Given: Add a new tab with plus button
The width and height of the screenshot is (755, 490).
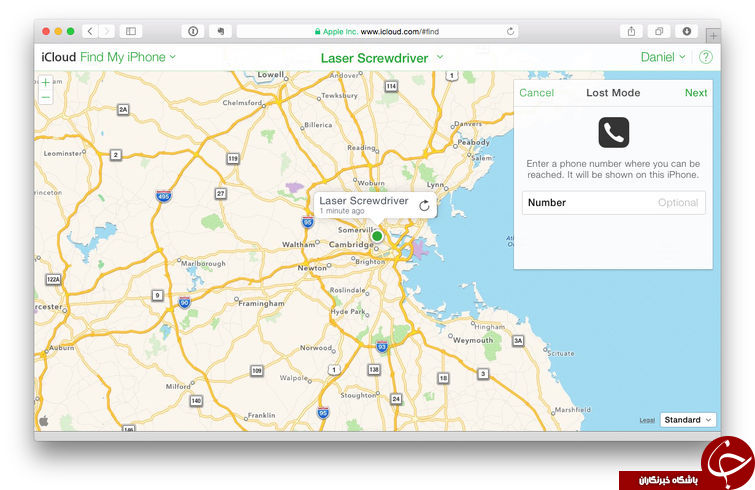Looking at the screenshot, I should click(714, 36).
